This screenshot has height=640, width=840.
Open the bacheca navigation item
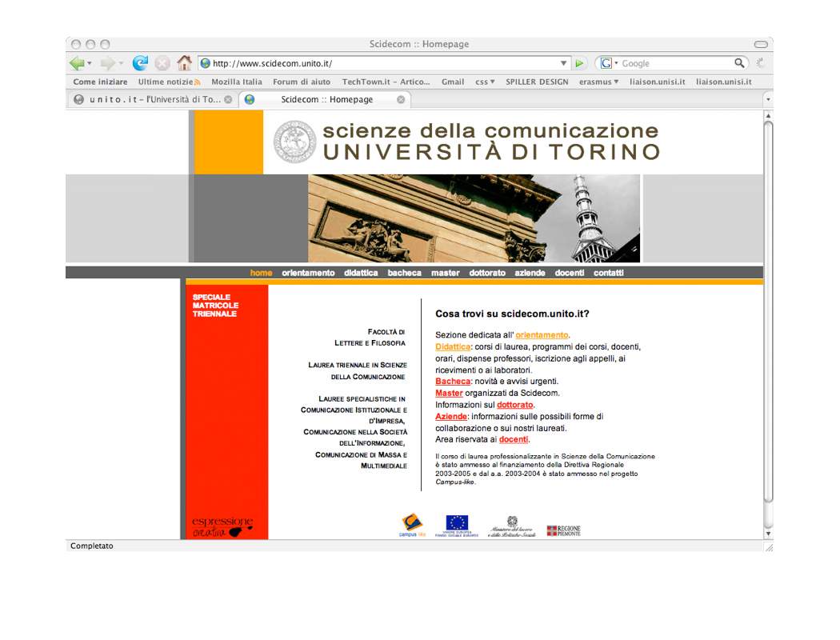[x=405, y=273]
